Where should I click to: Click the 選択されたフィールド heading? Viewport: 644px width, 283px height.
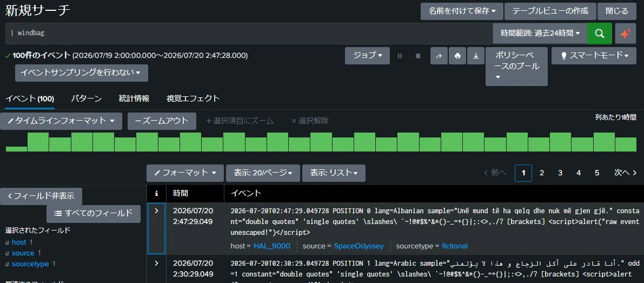(37, 231)
